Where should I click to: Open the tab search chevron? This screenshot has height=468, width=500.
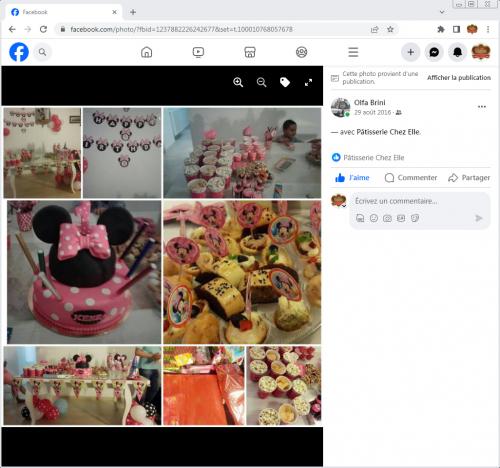[x=442, y=12]
